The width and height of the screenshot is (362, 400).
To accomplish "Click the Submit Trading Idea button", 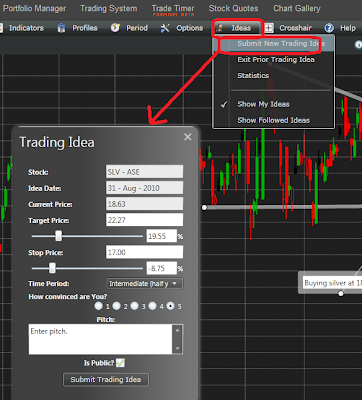I will pyautogui.click(x=106, y=380).
